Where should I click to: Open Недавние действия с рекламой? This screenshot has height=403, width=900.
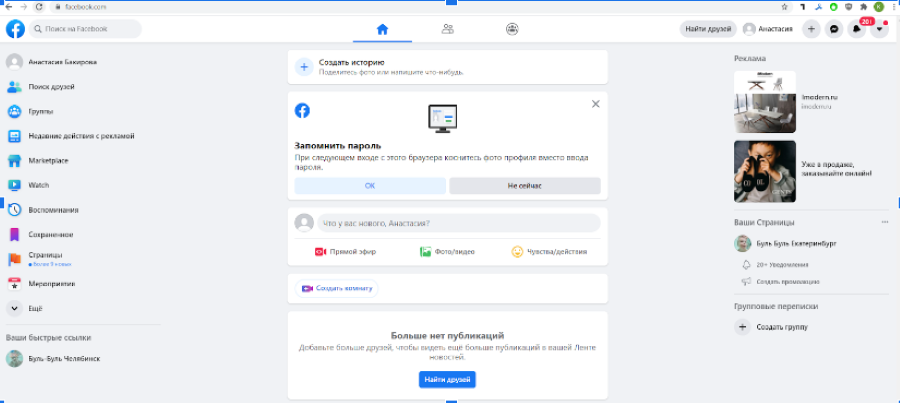pos(80,136)
